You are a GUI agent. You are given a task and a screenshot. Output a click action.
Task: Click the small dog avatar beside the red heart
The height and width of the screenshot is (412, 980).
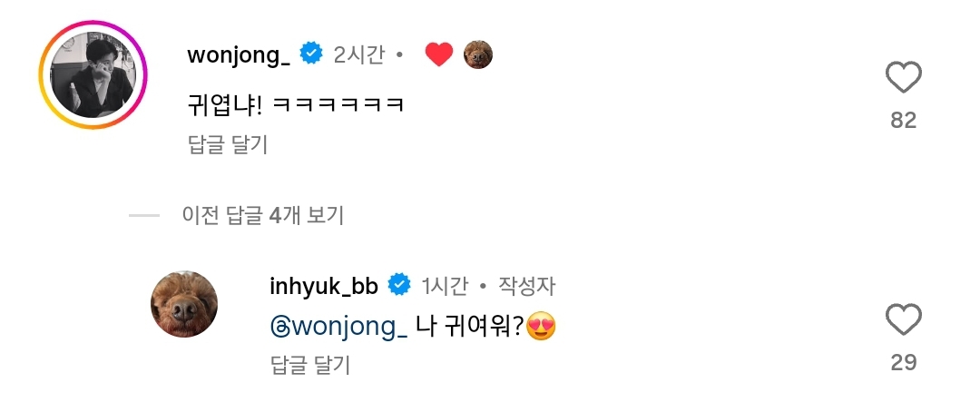478,54
